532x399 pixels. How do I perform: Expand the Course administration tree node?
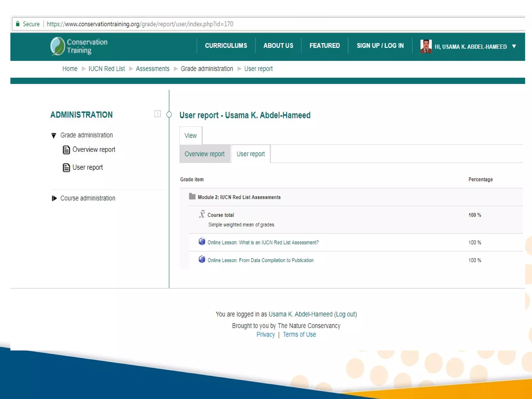coord(54,198)
